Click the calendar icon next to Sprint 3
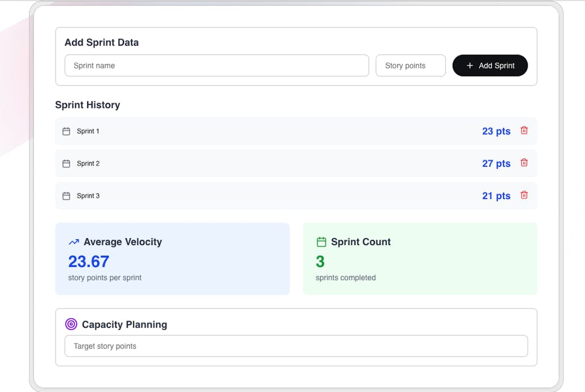The image size is (585, 392). pyautogui.click(x=66, y=195)
